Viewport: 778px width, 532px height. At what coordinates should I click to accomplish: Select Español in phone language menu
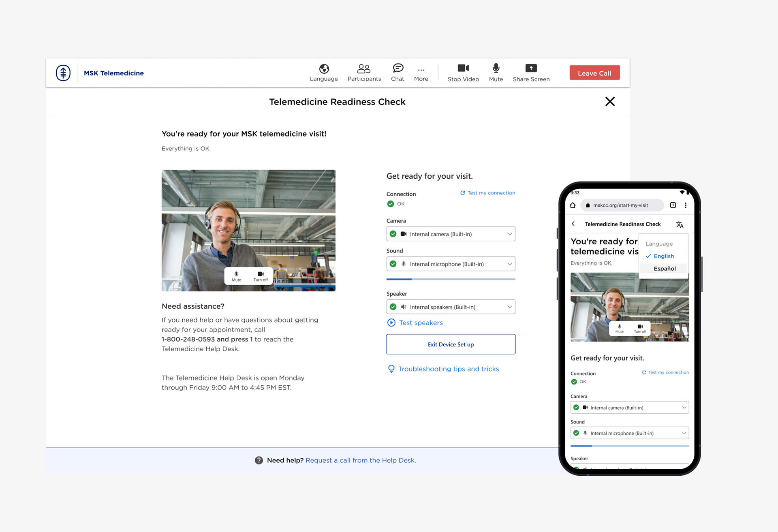[665, 269]
